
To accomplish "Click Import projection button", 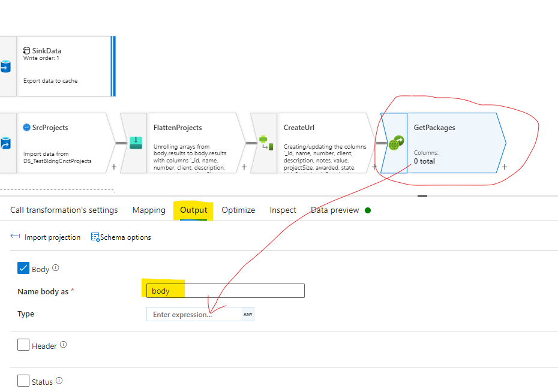I will pyautogui.click(x=46, y=237).
